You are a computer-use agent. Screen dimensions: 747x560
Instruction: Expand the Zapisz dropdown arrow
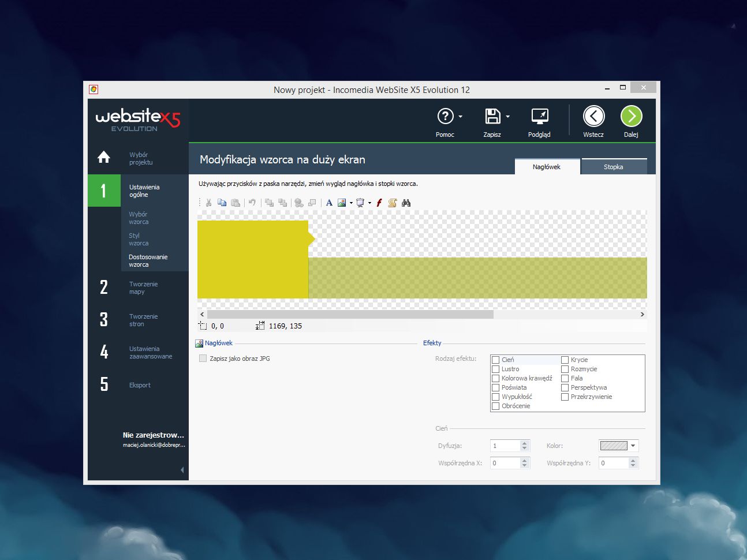pyautogui.click(x=507, y=117)
